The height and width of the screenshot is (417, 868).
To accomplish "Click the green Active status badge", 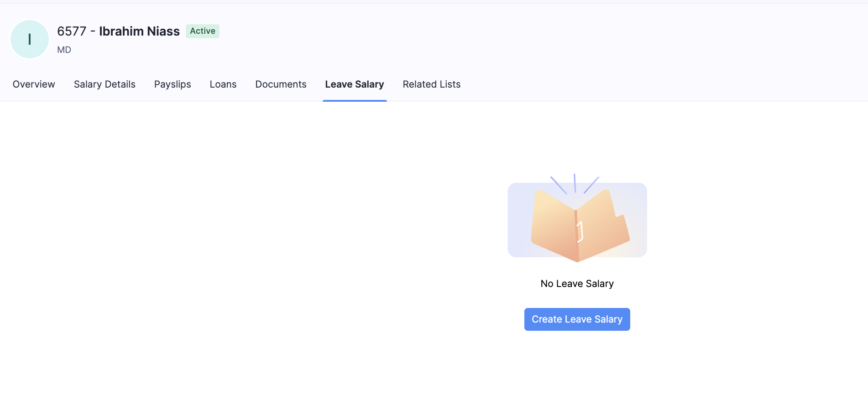I will click(x=202, y=31).
